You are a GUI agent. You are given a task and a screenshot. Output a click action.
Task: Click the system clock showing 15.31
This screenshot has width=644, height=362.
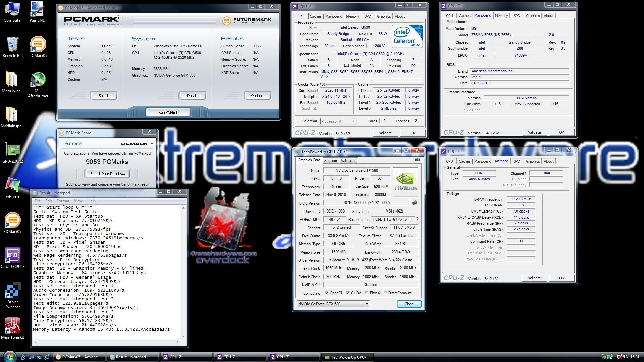635,357
